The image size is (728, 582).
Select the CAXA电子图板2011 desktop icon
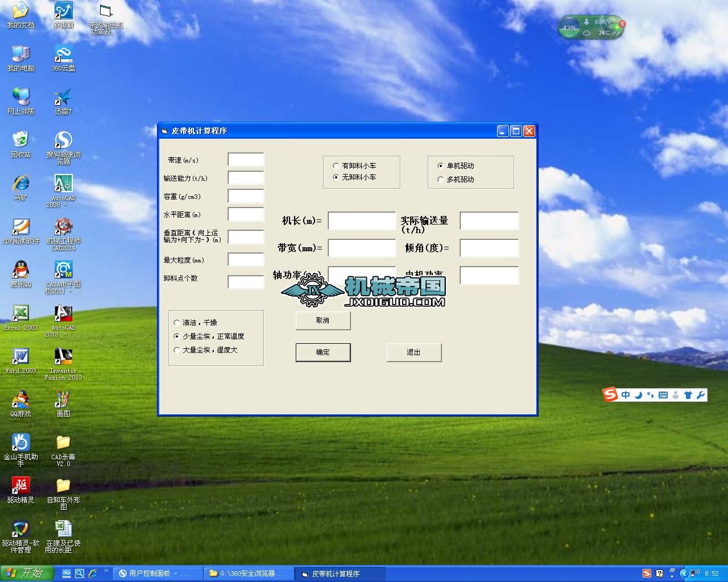(x=64, y=278)
